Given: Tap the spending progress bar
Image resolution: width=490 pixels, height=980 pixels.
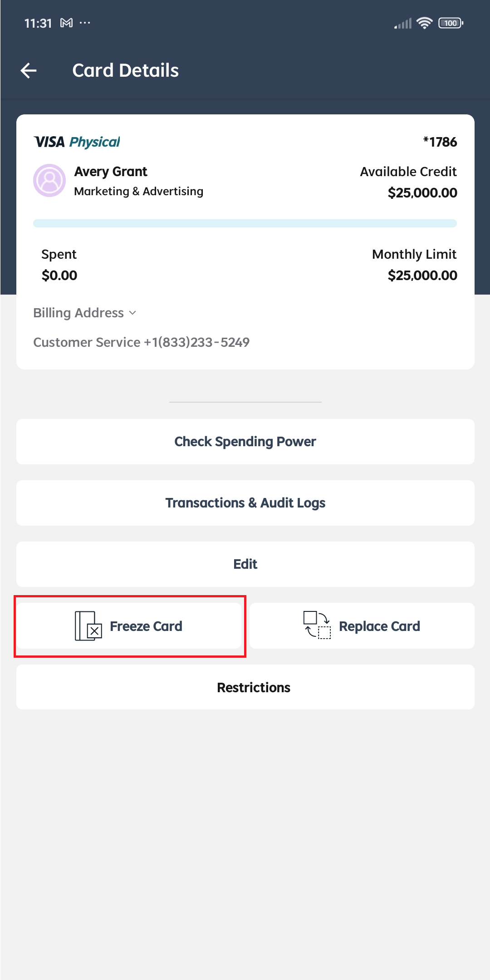Looking at the screenshot, I should pos(245,223).
